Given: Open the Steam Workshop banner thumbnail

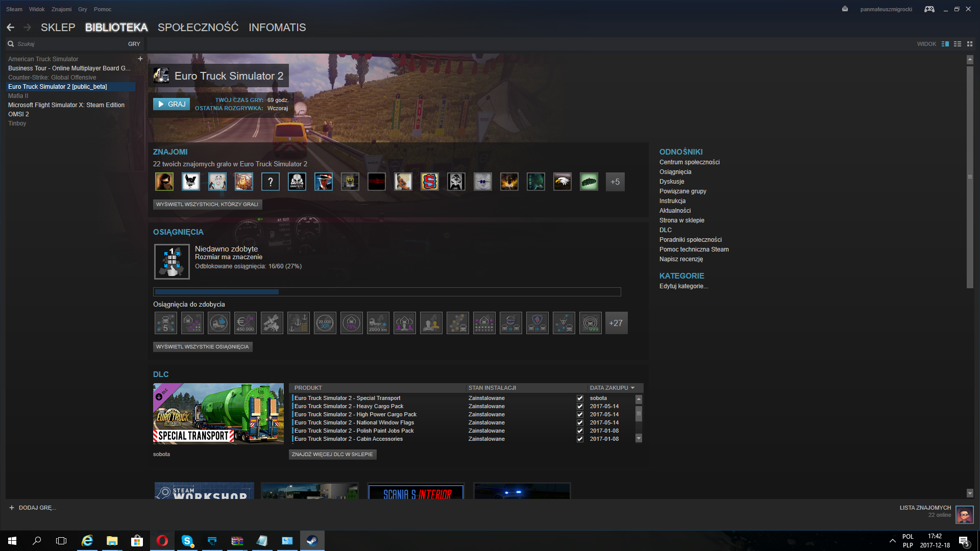Looking at the screenshot, I should point(204,491).
